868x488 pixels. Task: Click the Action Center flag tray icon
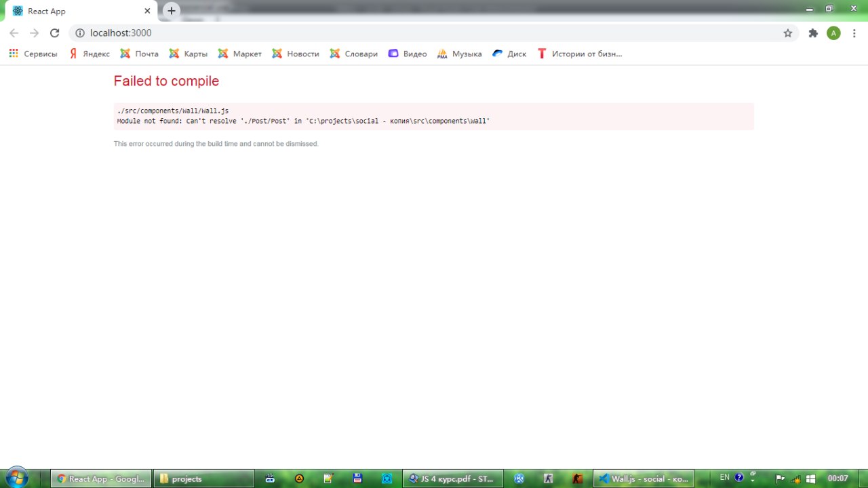point(781,478)
